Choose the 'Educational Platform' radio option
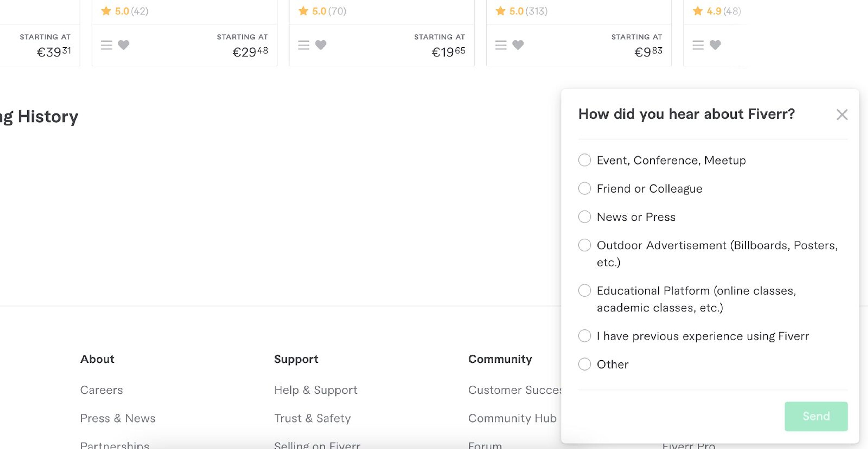Screen dimensions: 868x449 (584, 290)
